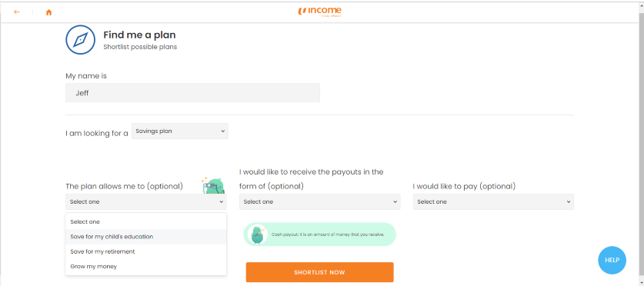Open the blue HELP bubble

[x=612, y=260]
